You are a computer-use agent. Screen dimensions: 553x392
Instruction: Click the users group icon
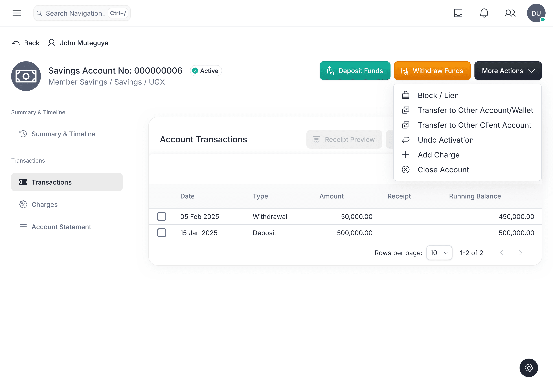tap(510, 13)
